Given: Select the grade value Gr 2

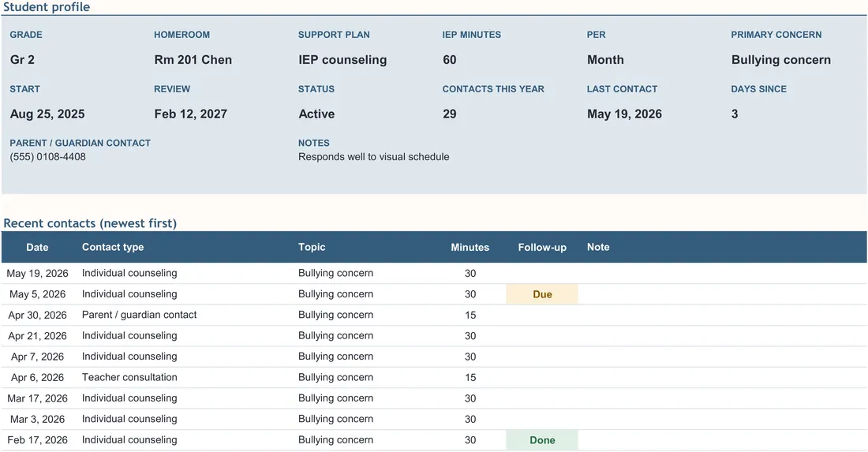Looking at the screenshot, I should coord(22,60).
